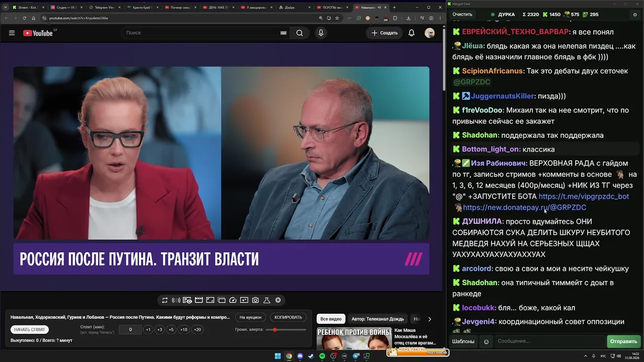Add +3 minutes to split
The image size is (644, 362).
tap(159, 329)
